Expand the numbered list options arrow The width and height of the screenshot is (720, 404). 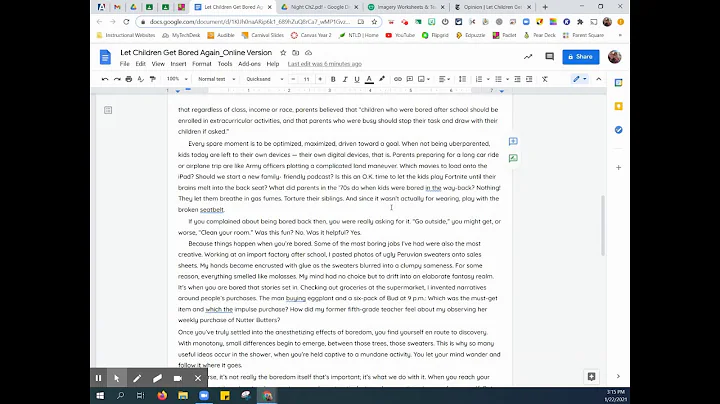488,79
